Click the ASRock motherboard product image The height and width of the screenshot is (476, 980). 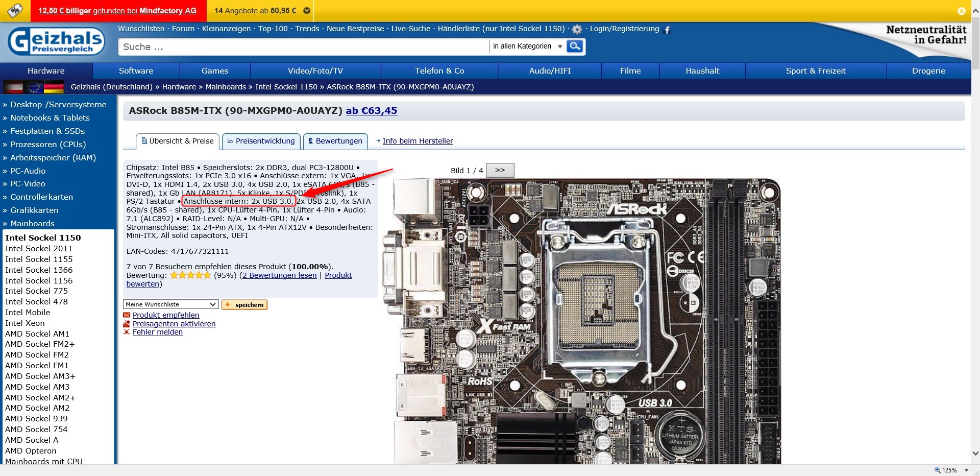[582, 321]
